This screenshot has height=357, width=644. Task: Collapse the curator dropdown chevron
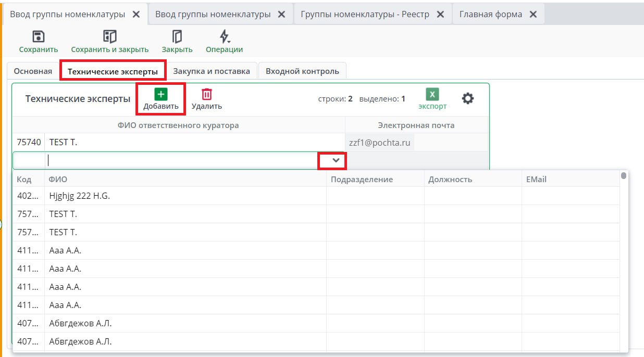click(x=336, y=160)
